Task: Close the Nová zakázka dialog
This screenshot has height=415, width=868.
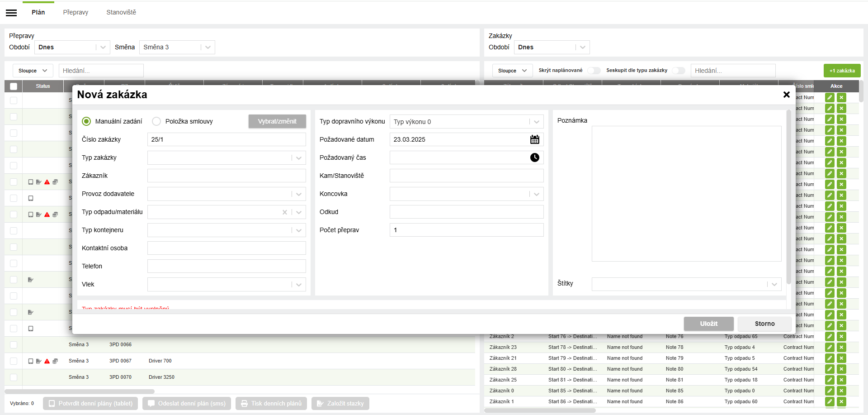Action: point(787,95)
